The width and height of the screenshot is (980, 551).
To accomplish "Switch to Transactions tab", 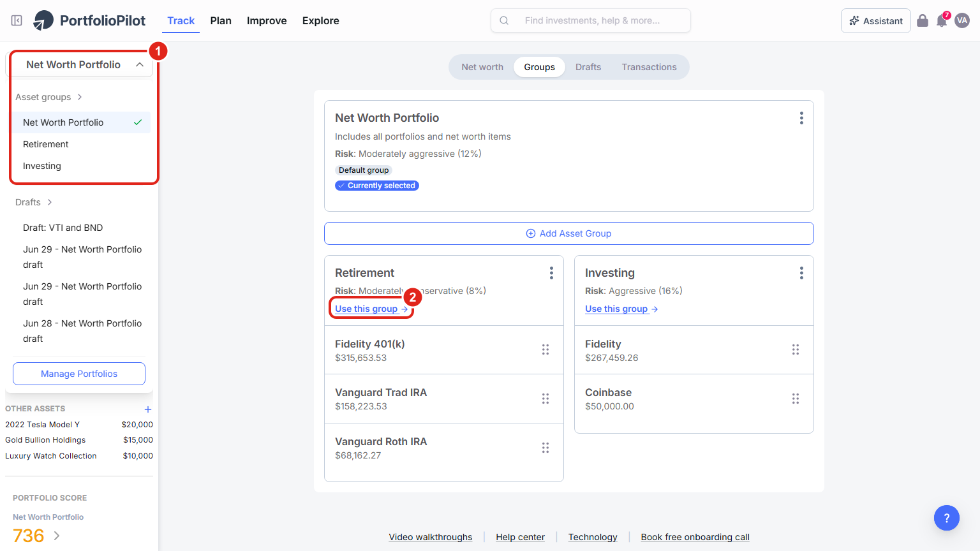I will [x=650, y=67].
